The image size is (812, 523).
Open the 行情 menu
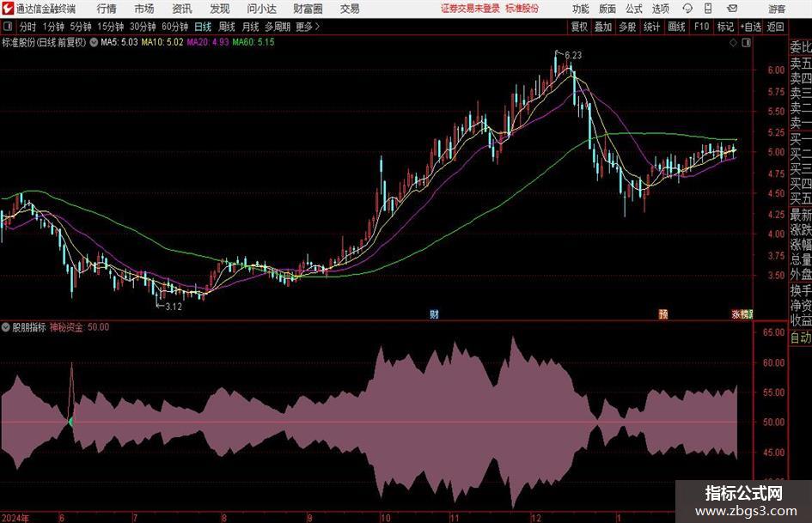point(107,9)
